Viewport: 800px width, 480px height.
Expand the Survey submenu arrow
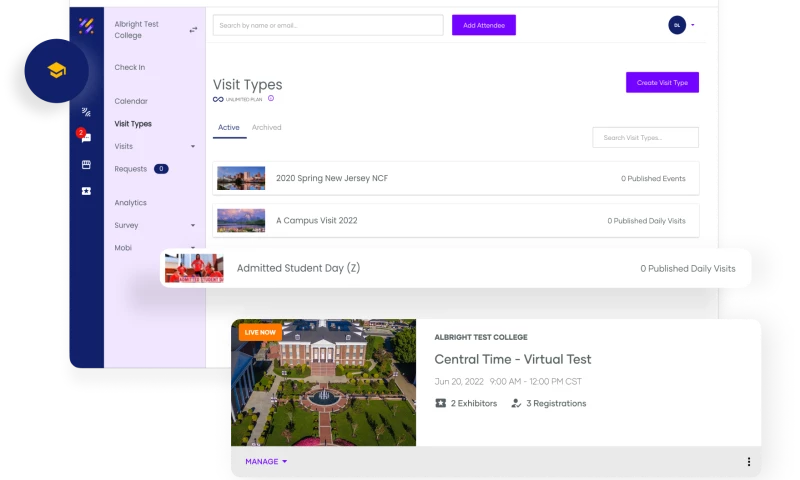pos(193,225)
